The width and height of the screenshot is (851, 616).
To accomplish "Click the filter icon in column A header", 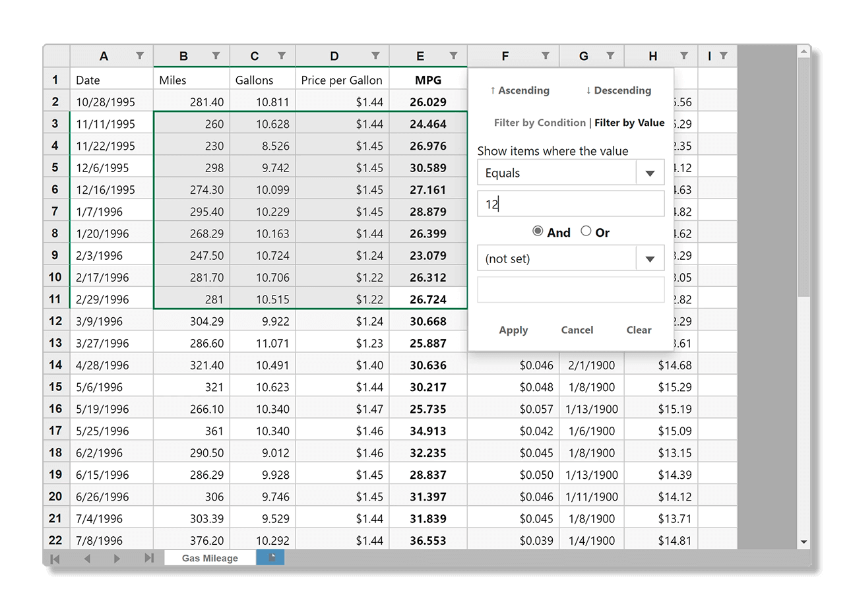I will tap(140, 56).
